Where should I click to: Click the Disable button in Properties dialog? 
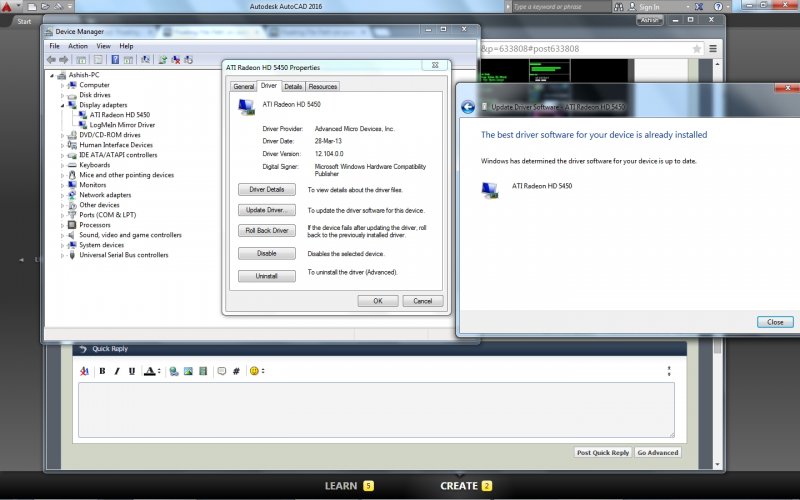(x=267, y=253)
